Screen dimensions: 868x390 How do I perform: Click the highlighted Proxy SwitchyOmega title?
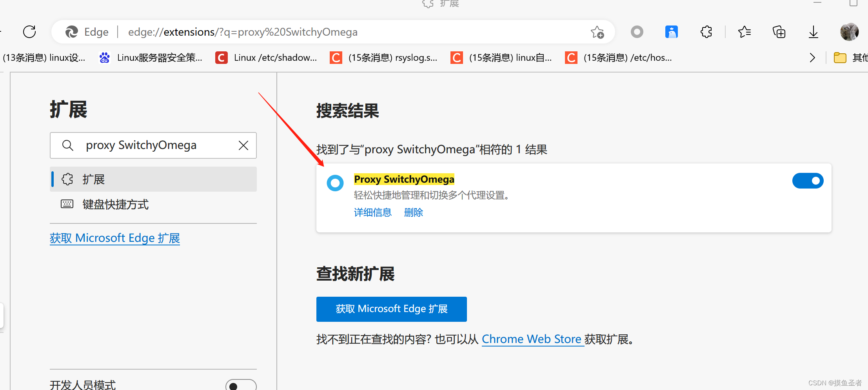[404, 179]
